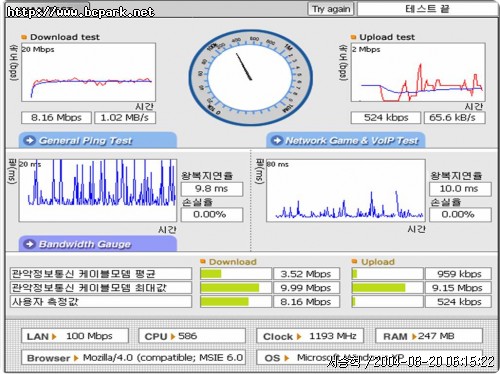The height and width of the screenshot is (374, 500).
Task: Click the 10.0 ms round-trip delay field
Action: click(x=460, y=189)
